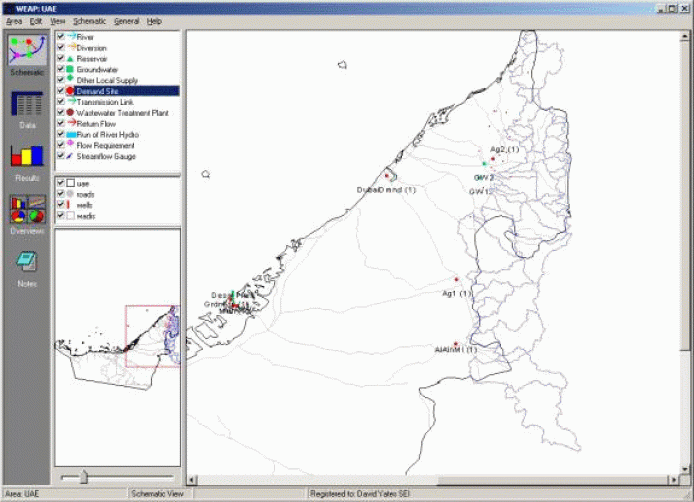Uncheck the River checkbox

coord(61,36)
